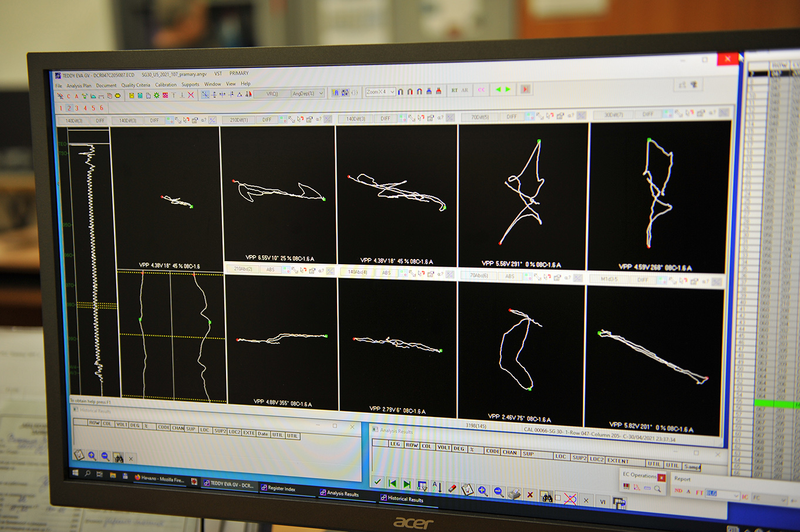Screen dimensions: 800x532
Task: Open the Calibration menu
Action: [166, 85]
